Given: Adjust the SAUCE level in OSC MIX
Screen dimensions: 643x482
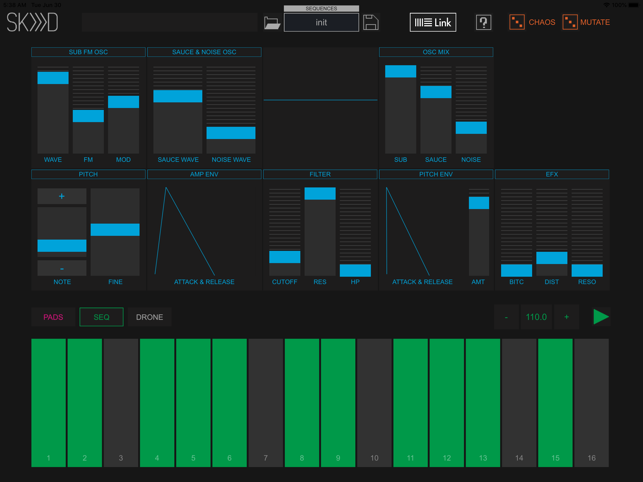Looking at the screenshot, I should (x=436, y=110).
